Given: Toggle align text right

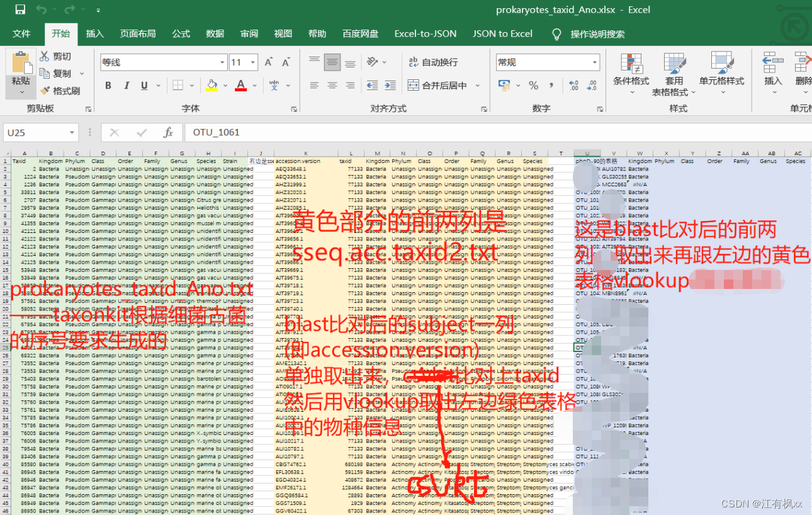Looking at the screenshot, I should [350, 85].
